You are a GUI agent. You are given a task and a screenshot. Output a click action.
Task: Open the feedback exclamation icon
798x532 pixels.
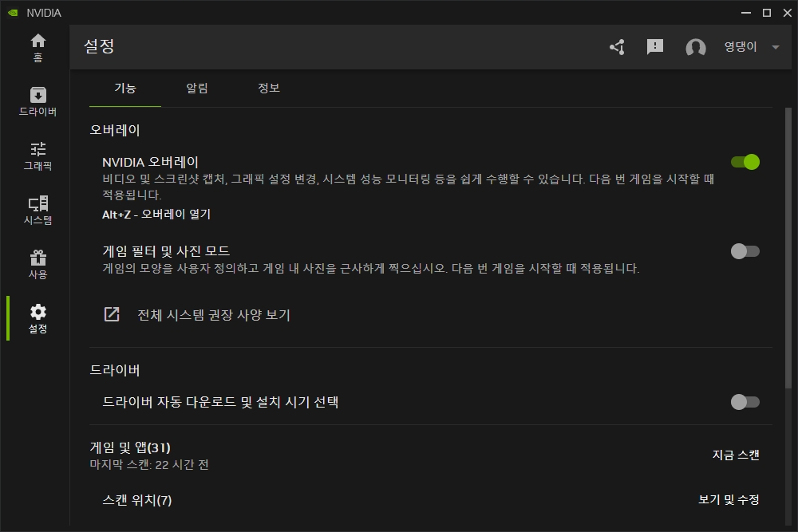pyautogui.click(x=655, y=47)
